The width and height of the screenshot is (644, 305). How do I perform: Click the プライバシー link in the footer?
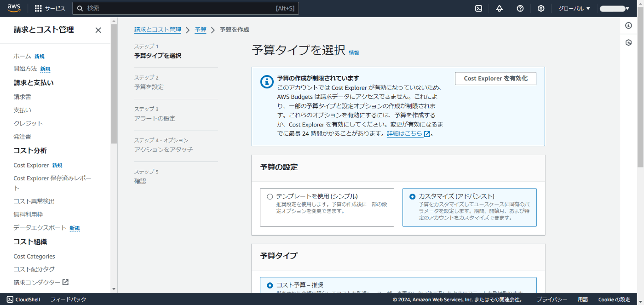tap(552, 299)
